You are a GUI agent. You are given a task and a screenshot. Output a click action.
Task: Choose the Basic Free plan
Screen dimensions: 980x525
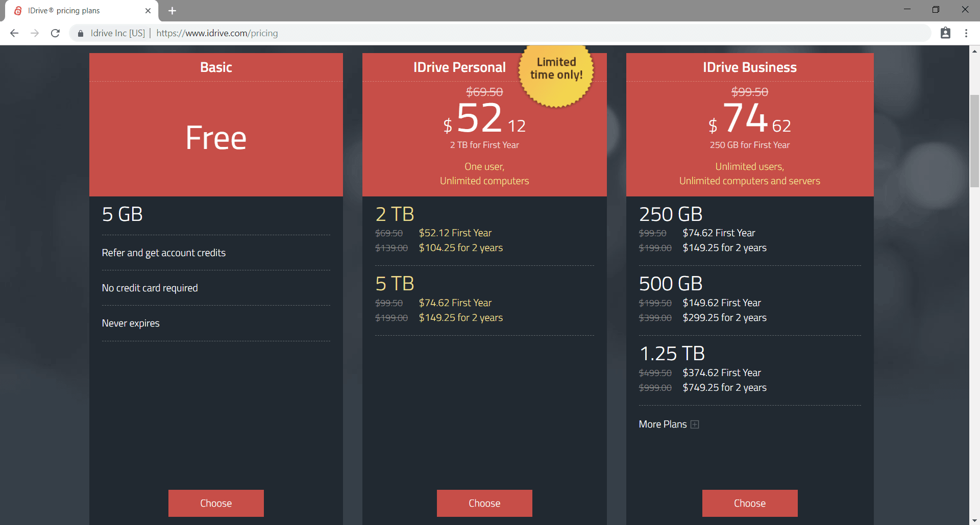coord(216,503)
